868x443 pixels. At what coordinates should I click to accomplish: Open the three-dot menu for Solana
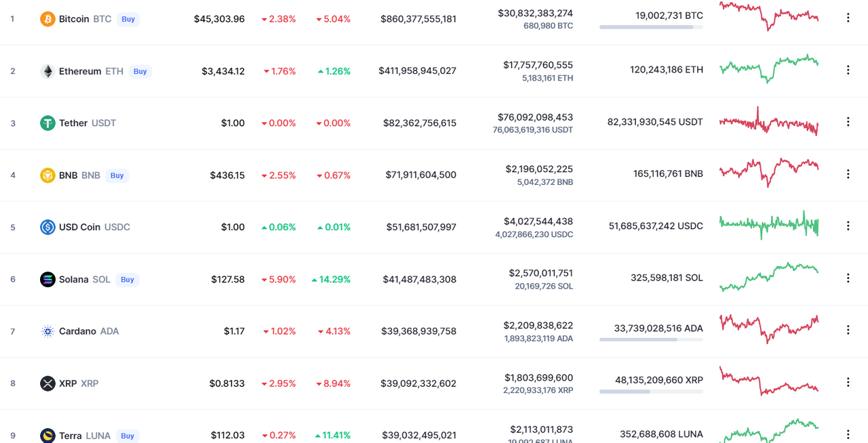click(x=848, y=278)
